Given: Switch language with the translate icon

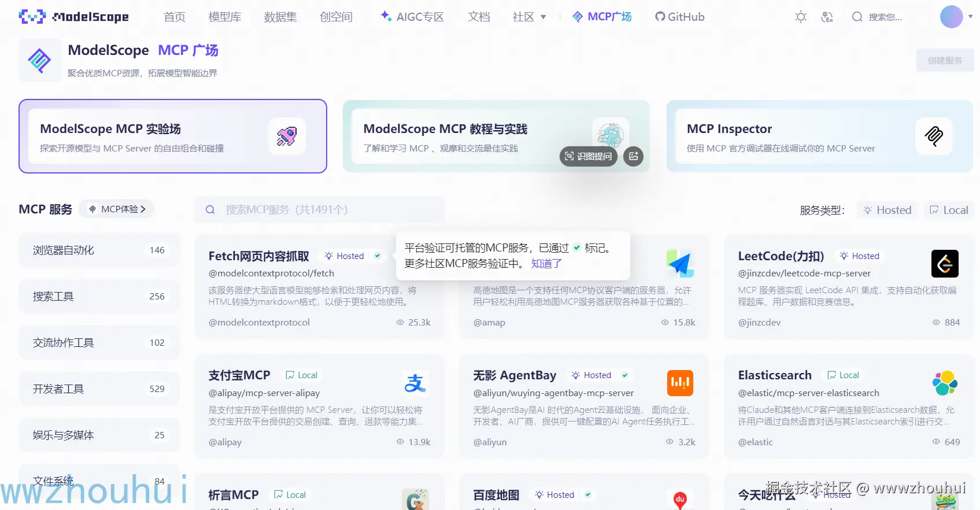Looking at the screenshot, I should [x=827, y=17].
